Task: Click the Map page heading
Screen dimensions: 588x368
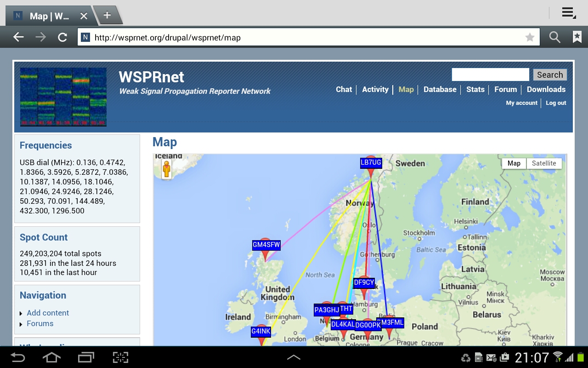Action: coord(164,142)
